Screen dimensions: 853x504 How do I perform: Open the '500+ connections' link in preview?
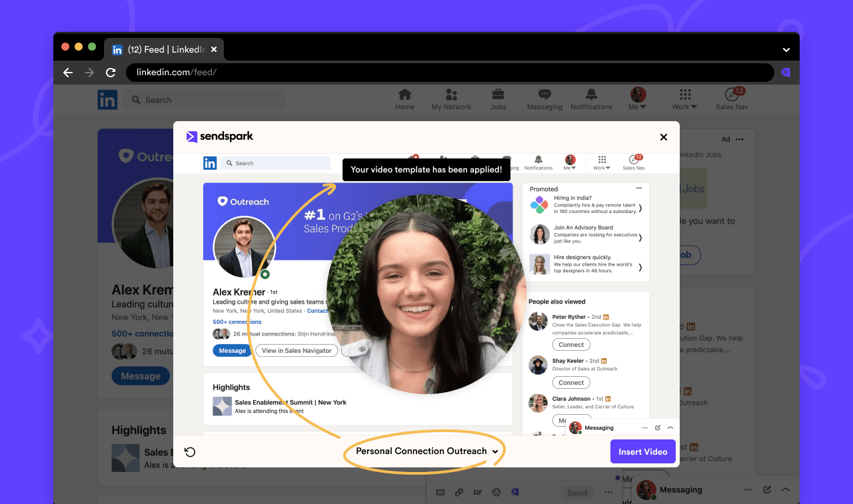point(237,322)
